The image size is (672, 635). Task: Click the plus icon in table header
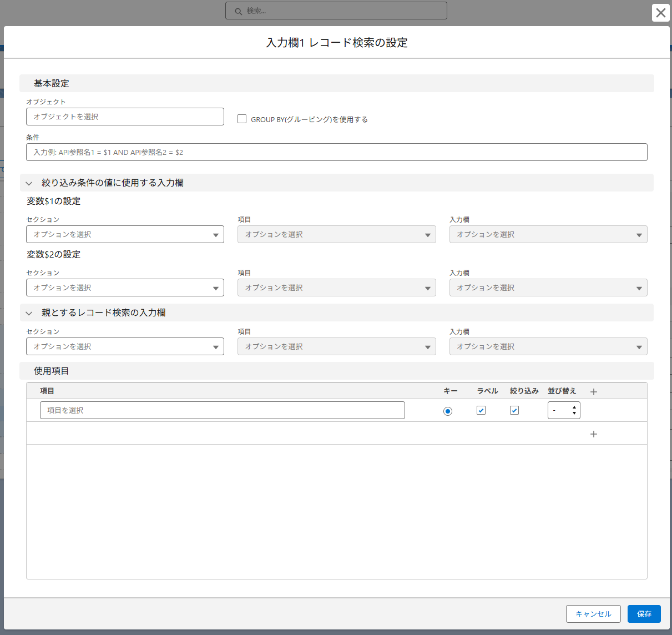tap(594, 392)
